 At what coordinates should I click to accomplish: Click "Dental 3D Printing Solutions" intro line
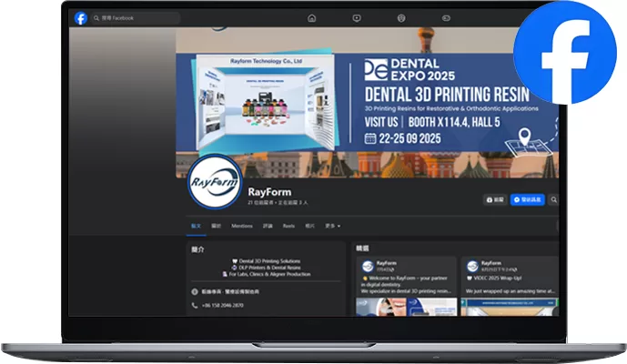(267, 261)
